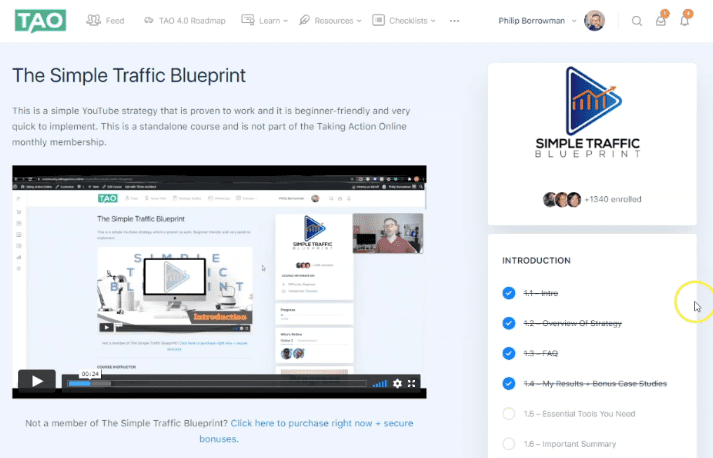Viewport: 713px width, 458px height.
Task: Click the Checklists list icon
Action: [x=378, y=20]
